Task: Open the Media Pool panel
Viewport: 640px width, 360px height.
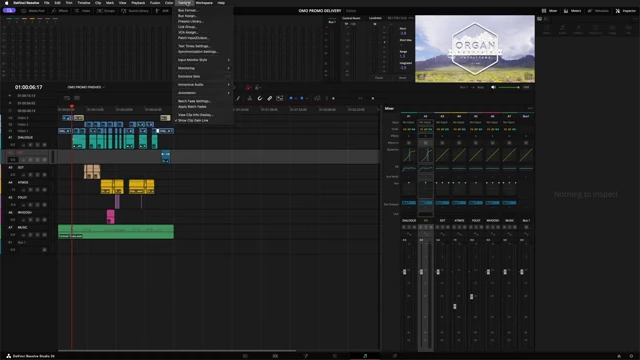Action: [33, 11]
